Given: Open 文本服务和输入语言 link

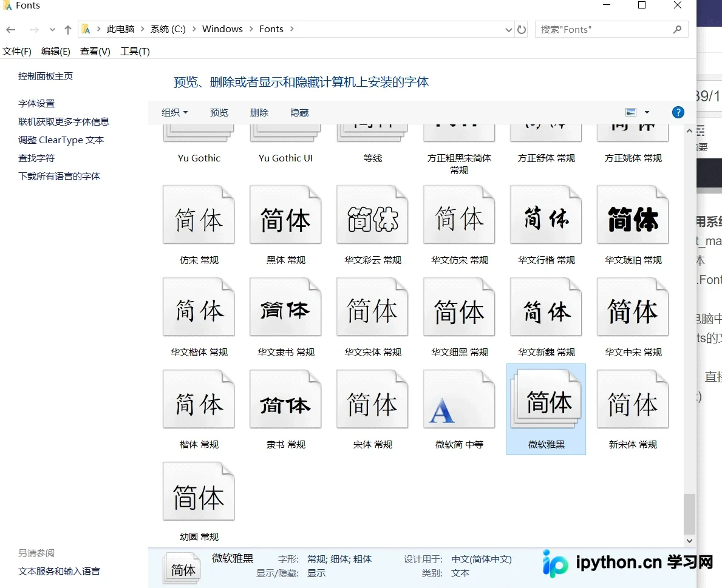Looking at the screenshot, I should point(59,572).
